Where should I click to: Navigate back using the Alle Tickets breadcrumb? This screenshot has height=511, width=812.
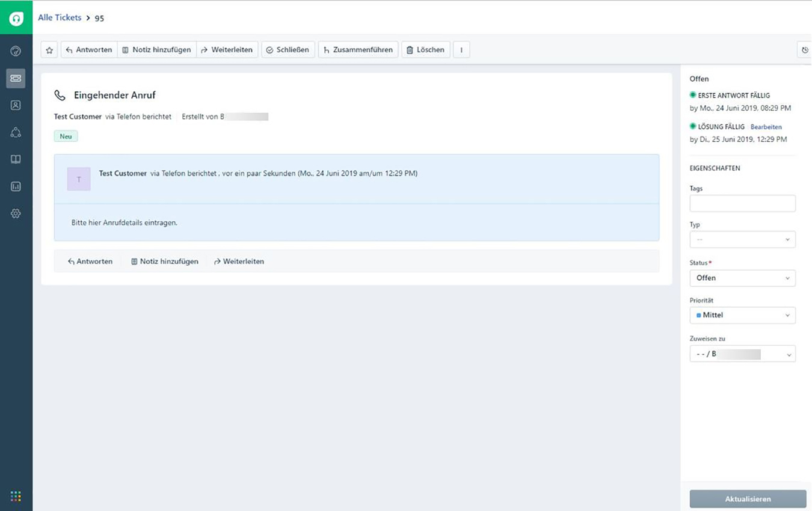point(60,17)
